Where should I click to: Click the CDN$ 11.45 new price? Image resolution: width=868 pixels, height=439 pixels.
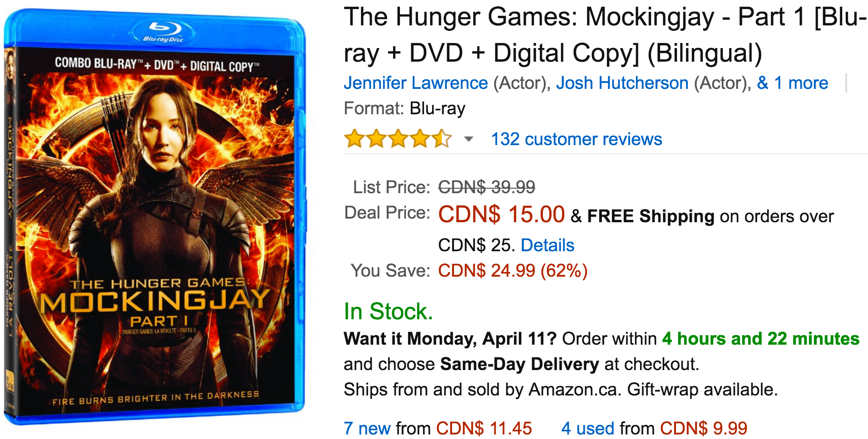click(x=484, y=428)
